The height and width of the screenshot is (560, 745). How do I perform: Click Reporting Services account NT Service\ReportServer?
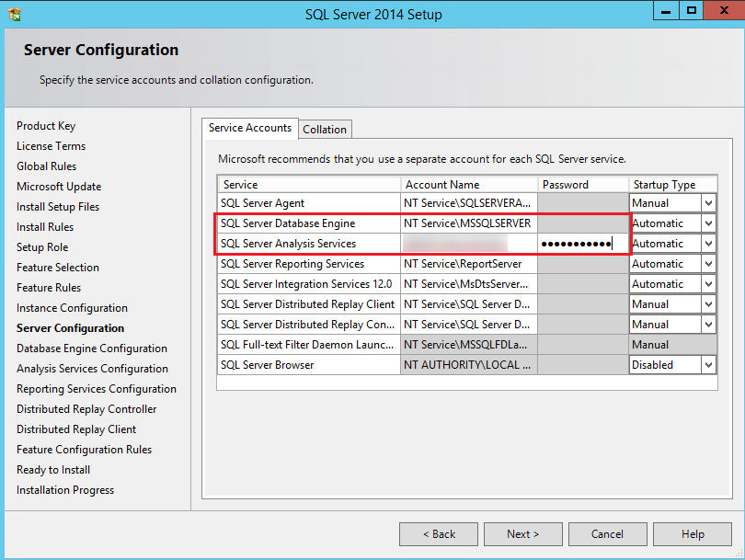(469, 264)
